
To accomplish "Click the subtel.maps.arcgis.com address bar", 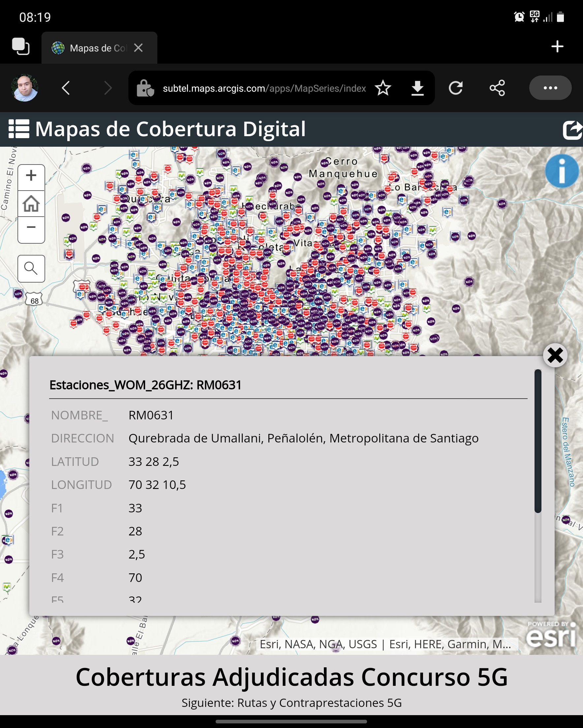I will tap(263, 88).
